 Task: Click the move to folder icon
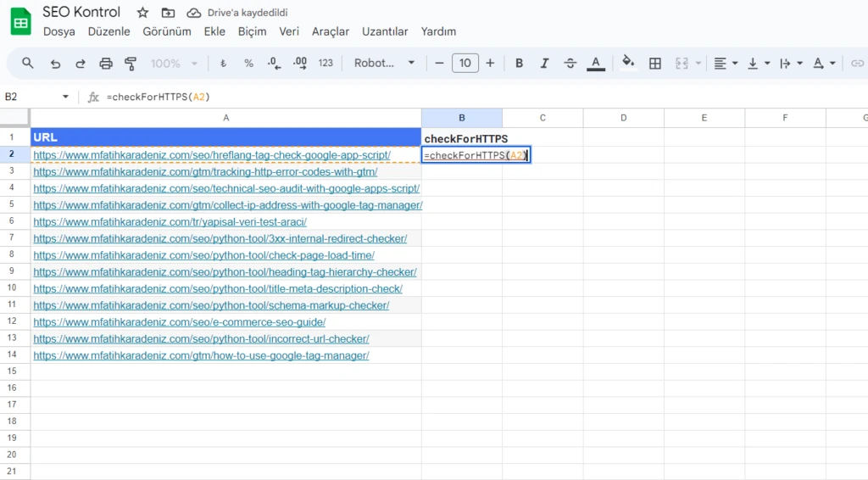pos(168,13)
